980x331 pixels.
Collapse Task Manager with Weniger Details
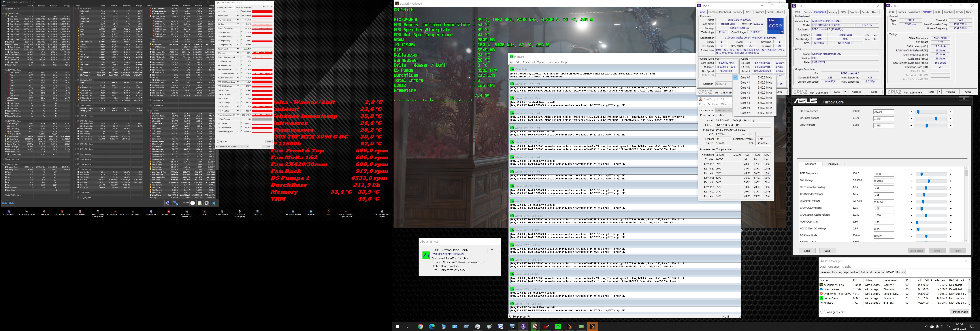[833, 312]
